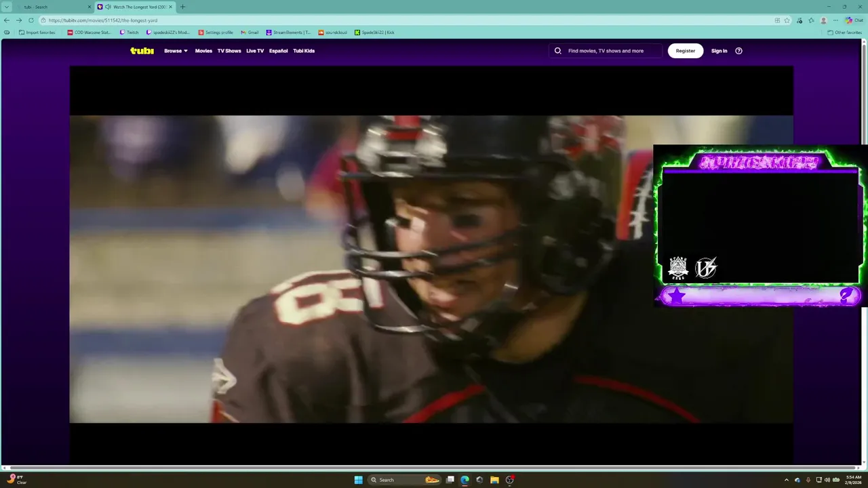Click the Windows taskbar Search box

pos(403,480)
